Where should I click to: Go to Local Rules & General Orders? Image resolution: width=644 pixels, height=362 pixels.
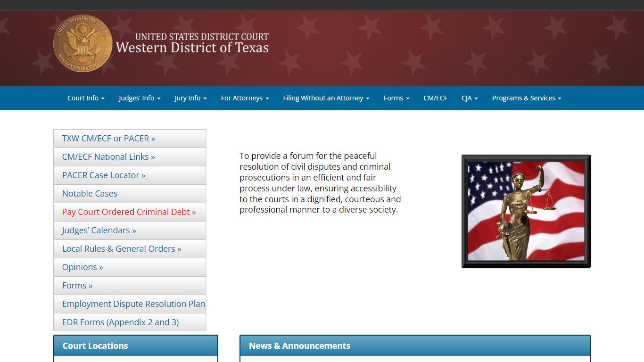pos(130,249)
